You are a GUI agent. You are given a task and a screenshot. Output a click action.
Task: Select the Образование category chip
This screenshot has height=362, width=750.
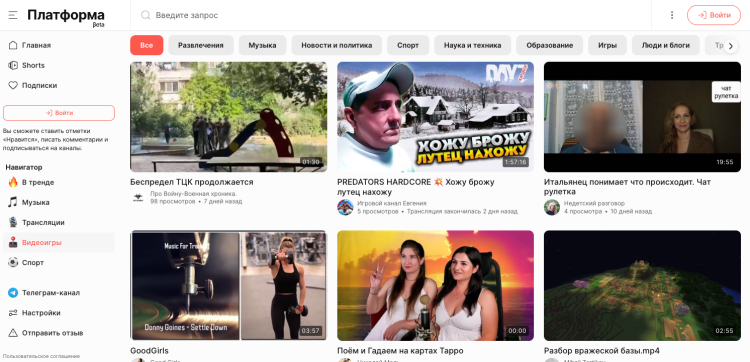tap(550, 45)
